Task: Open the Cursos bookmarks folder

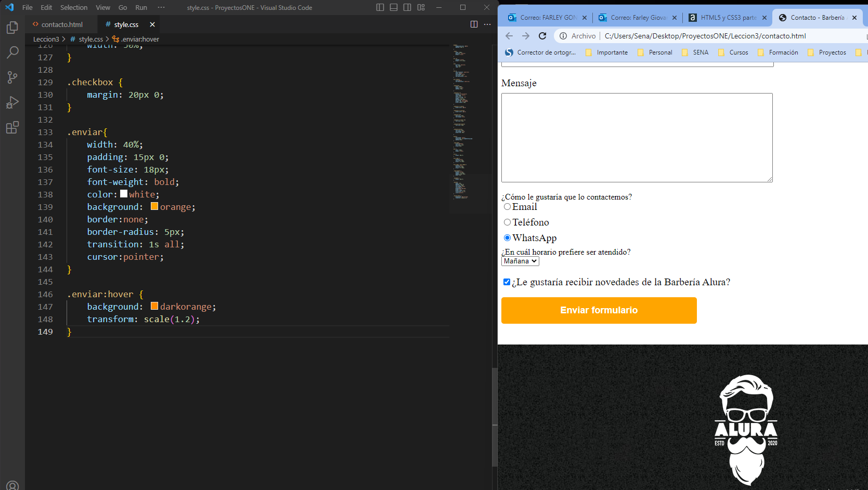Action: [733, 52]
